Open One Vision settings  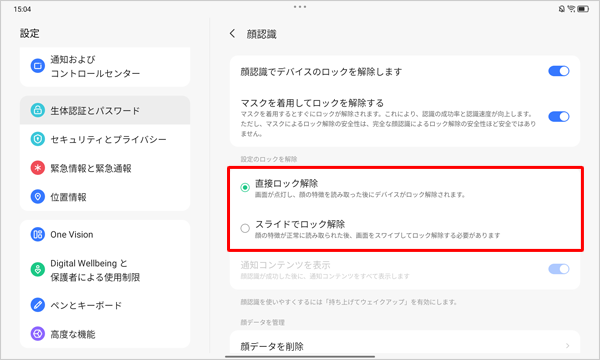point(105,234)
